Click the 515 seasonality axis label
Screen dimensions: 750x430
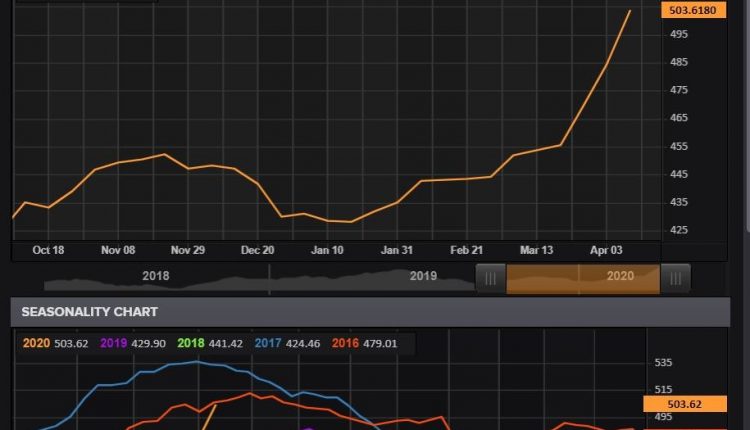coord(663,390)
